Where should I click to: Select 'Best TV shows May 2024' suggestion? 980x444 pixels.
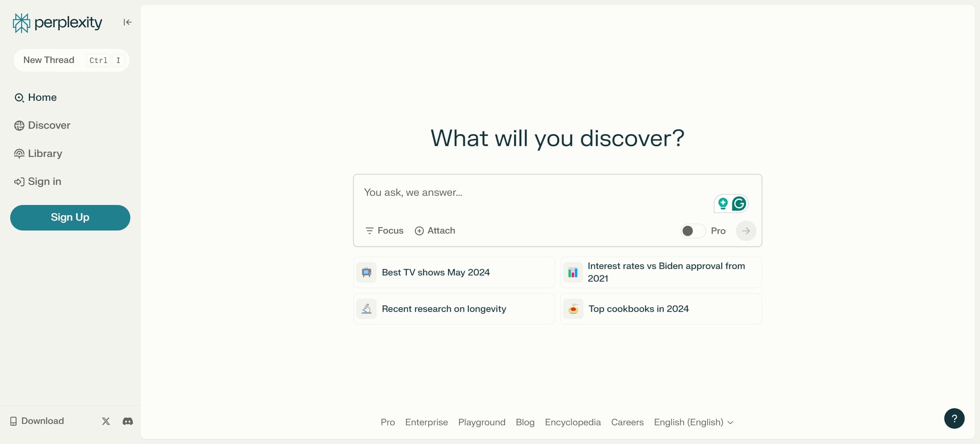(454, 272)
